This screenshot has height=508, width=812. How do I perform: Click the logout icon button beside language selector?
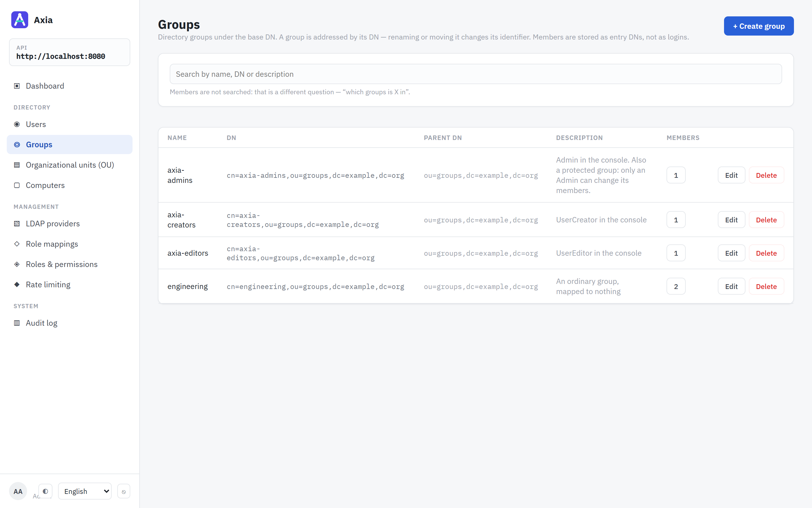pos(124,491)
